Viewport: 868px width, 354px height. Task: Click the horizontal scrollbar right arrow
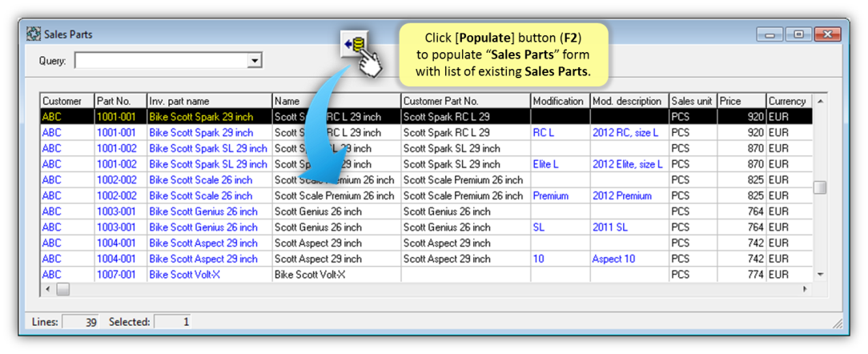805,289
